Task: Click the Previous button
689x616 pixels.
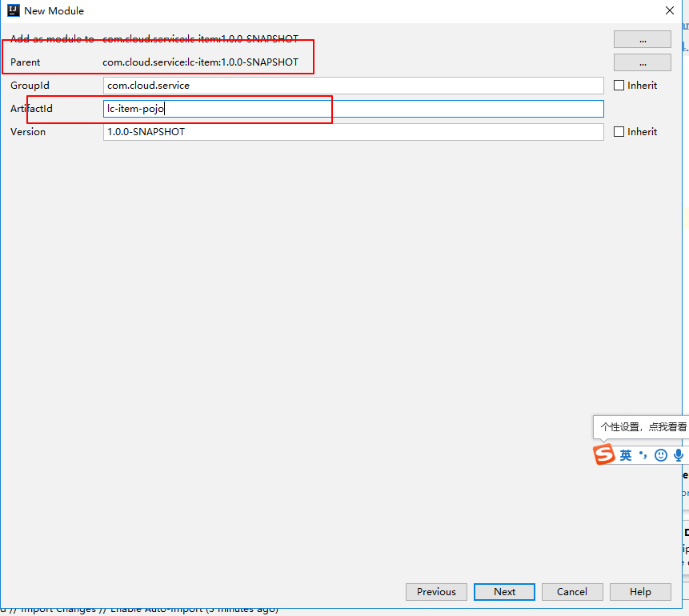Action: click(x=436, y=591)
